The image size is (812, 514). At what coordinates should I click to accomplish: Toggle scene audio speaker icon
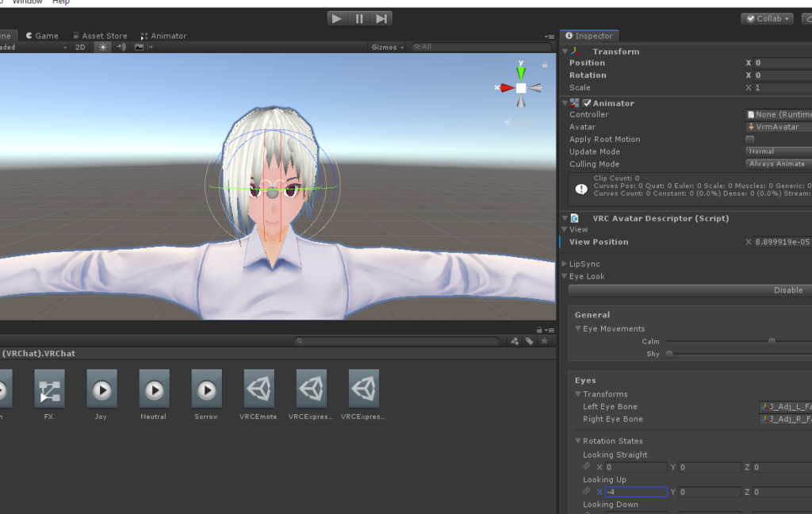121,47
